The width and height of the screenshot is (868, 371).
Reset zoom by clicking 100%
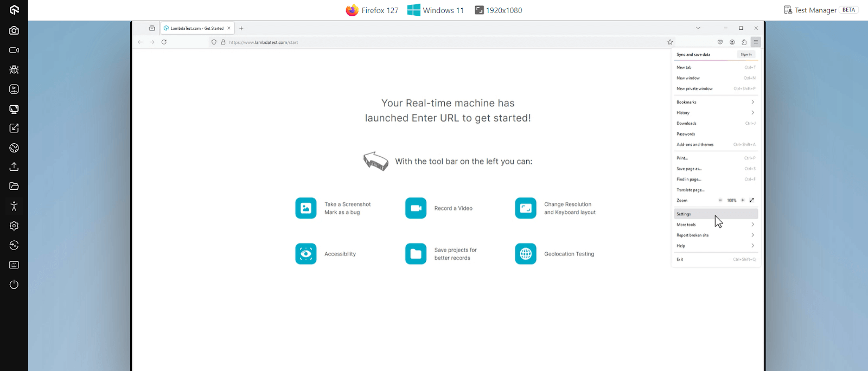tap(732, 200)
